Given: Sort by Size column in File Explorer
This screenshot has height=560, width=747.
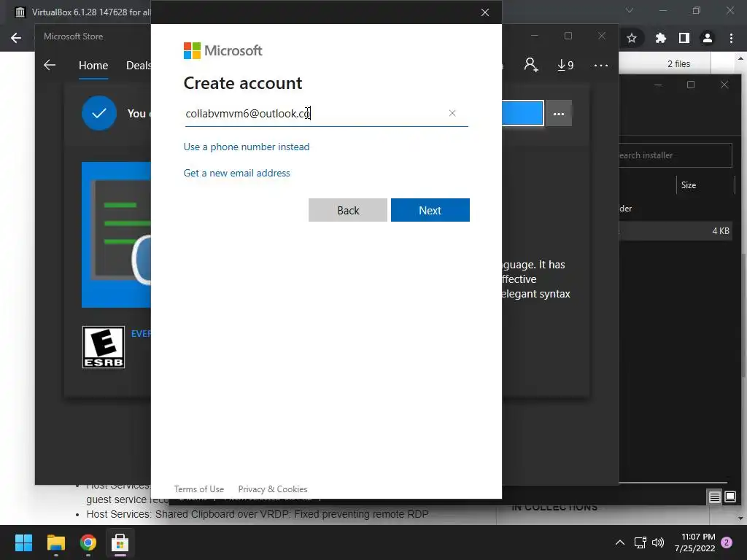Looking at the screenshot, I should 689,184.
